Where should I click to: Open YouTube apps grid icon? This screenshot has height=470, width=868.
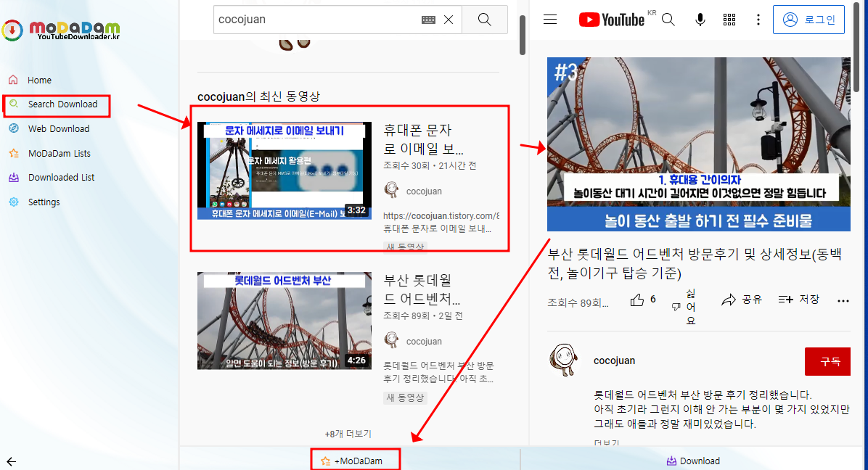point(729,20)
